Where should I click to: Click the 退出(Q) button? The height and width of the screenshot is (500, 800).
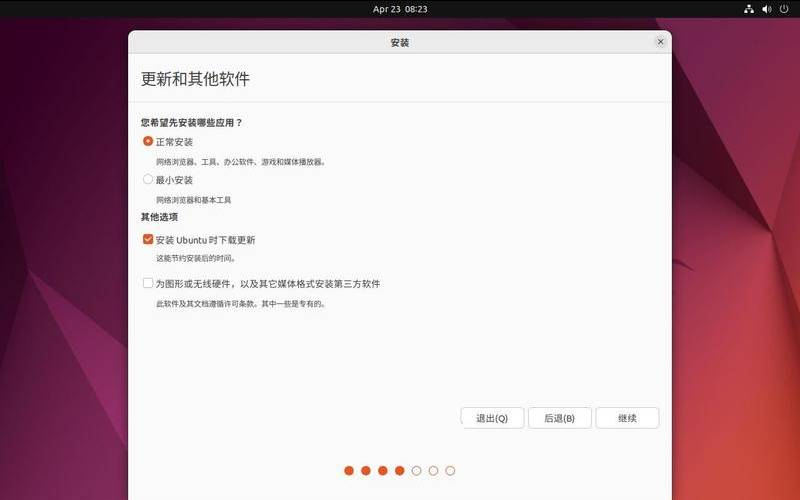pyautogui.click(x=492, y=418)
